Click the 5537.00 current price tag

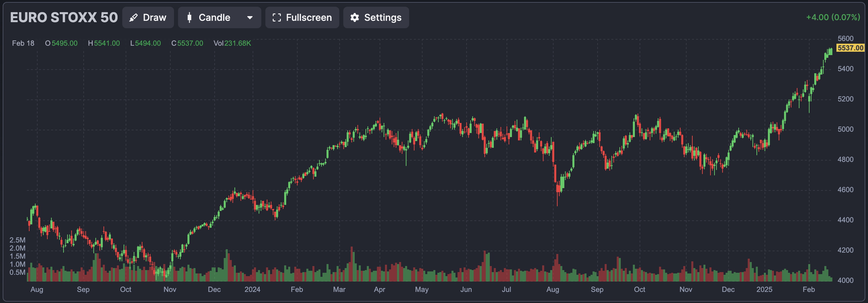(850, 48)
